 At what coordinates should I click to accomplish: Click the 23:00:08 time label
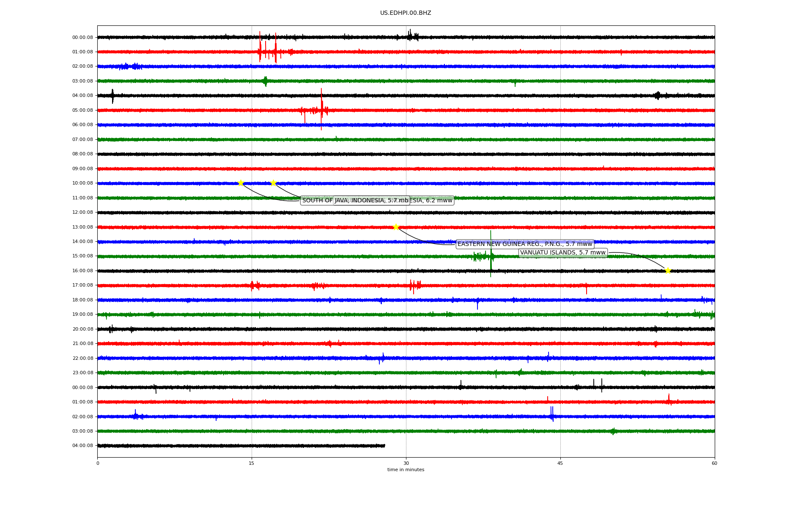click(82, 373)
